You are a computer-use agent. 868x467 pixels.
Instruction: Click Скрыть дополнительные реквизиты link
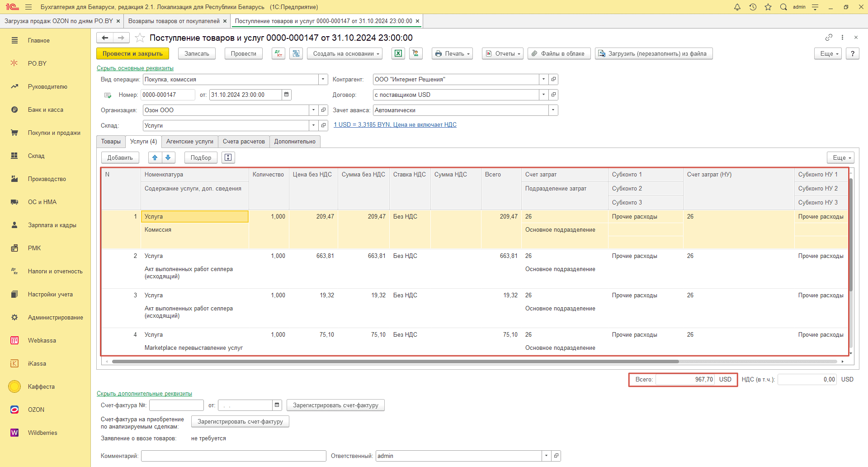144,394
